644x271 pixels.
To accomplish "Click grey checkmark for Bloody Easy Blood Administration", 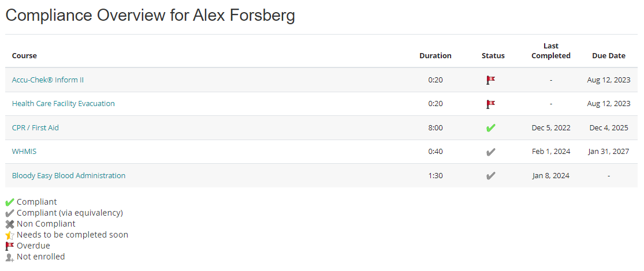I will [491, 176].
